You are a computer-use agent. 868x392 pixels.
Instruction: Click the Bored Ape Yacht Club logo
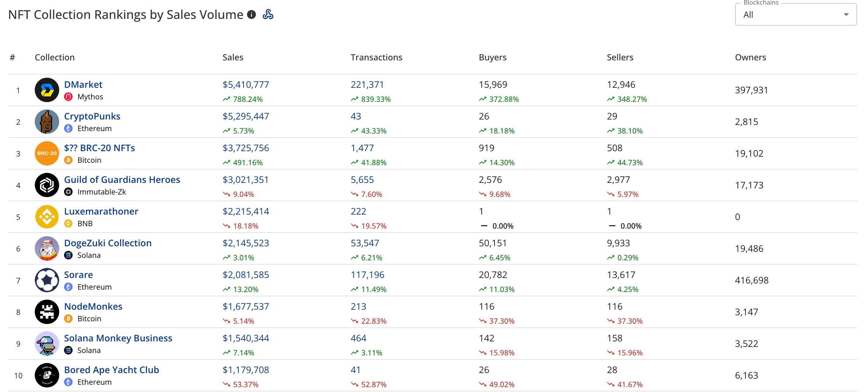point(47,375)
